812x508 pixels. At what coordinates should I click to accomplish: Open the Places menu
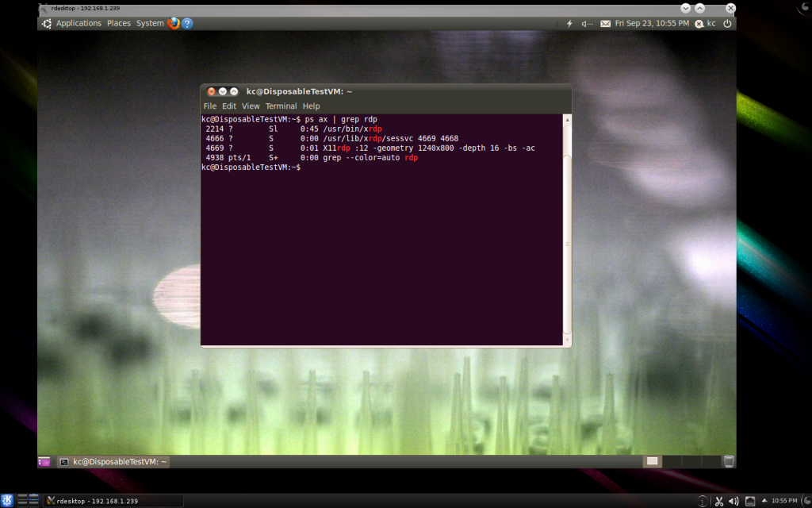click(119, 24)
